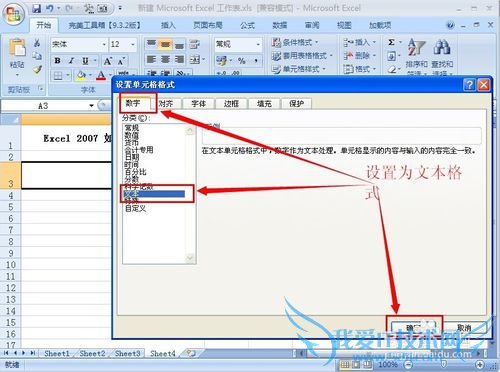Decrease font size with the small A icon
Image resolution: width=500 pixels, height=372 pixels.
tap(121, 61)
